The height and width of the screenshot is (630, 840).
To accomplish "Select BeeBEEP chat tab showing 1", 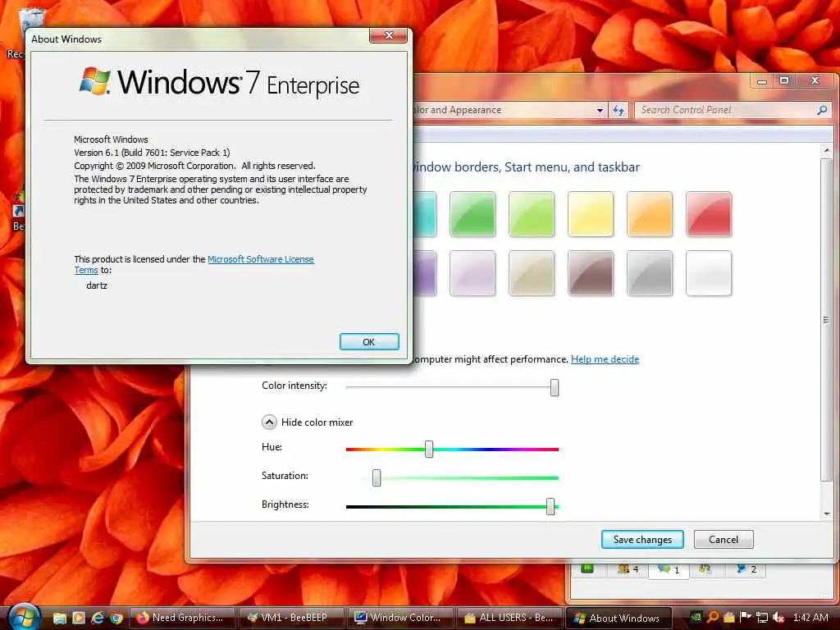I will click(668, 569).
